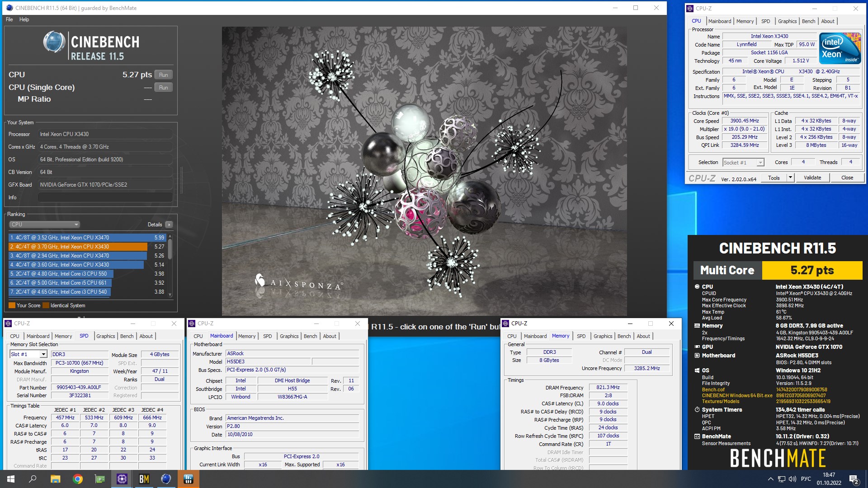Click CPU-Z SPD window title icon
Image resolution: width=868 pixels, height=488 pixels.
coord(8,324)
